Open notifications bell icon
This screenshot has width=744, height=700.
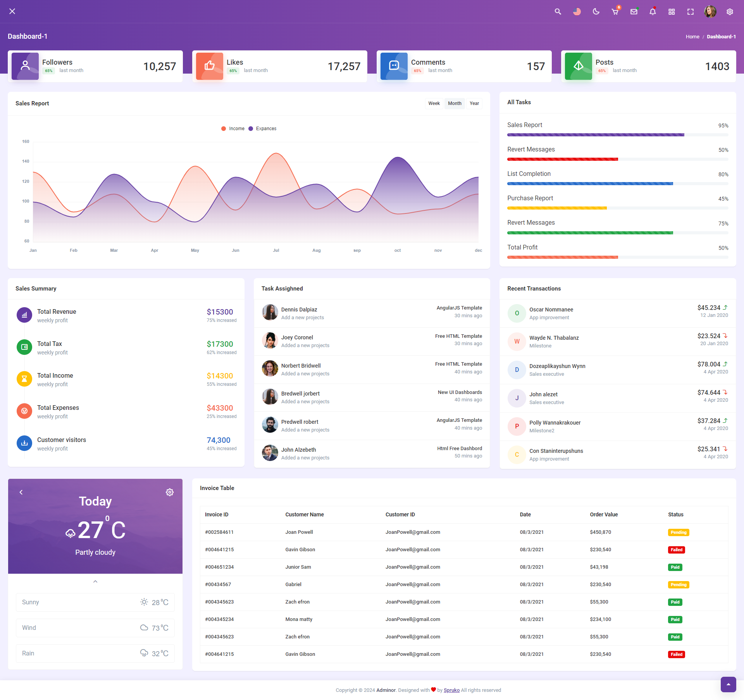(x=653, y=12)
